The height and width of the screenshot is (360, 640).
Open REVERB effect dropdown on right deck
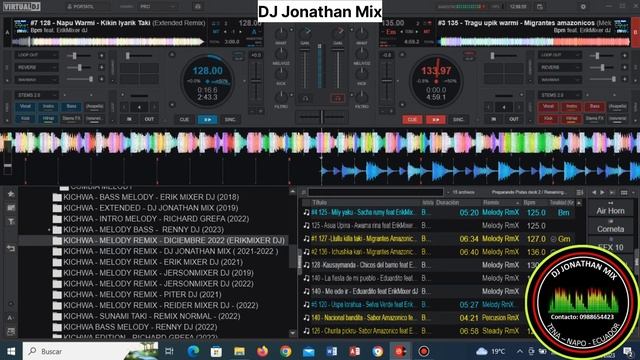(x=560, y=67)
